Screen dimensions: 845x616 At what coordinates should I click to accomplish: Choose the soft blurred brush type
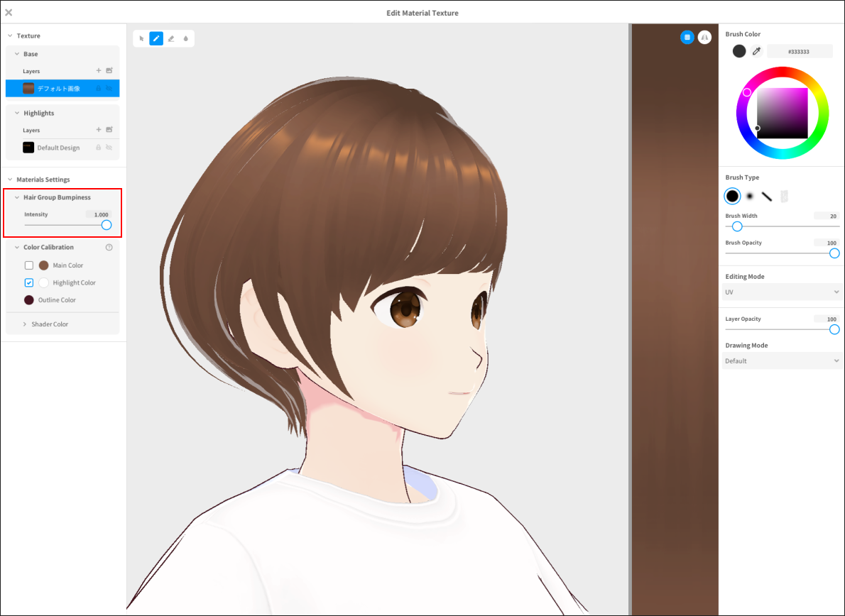click(750, 197)
